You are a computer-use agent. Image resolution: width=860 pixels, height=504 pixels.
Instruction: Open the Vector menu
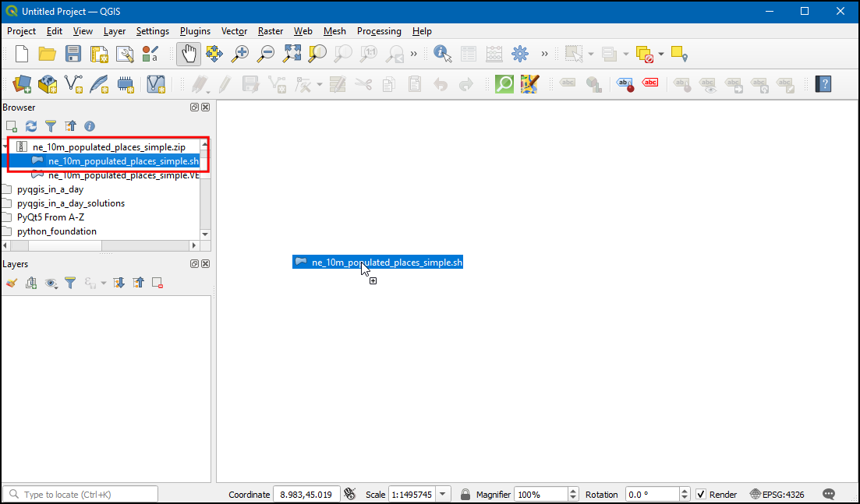tap(234, 31)
